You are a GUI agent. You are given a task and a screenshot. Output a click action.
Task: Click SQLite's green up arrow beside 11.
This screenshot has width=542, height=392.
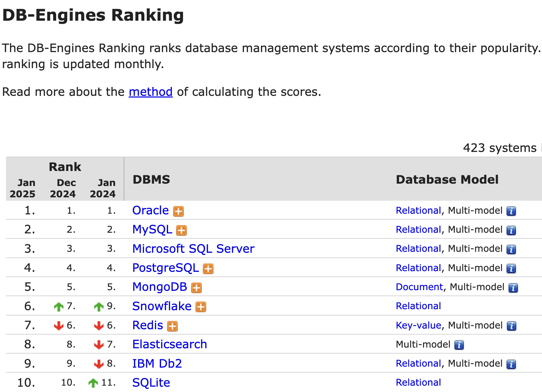coord(93,383)
